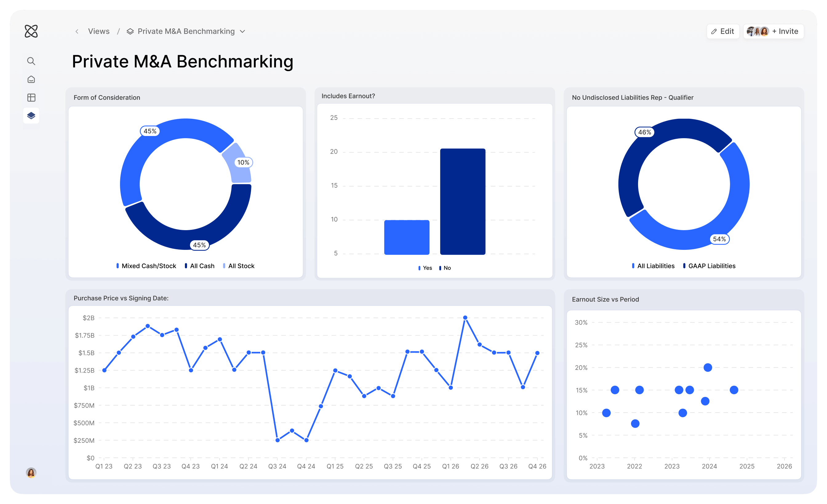Toggle the GAAP Liabilities legend entry
827x504 pixels.
709,266
